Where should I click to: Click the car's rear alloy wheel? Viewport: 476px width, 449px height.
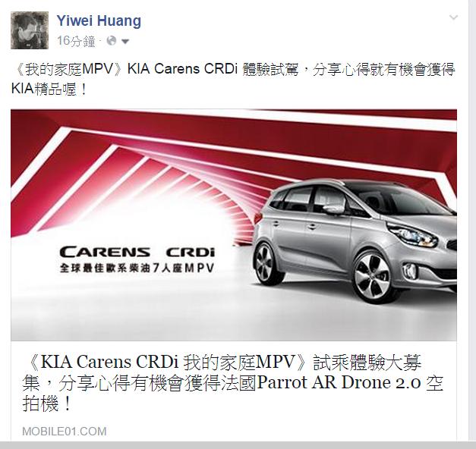[264, 262]
